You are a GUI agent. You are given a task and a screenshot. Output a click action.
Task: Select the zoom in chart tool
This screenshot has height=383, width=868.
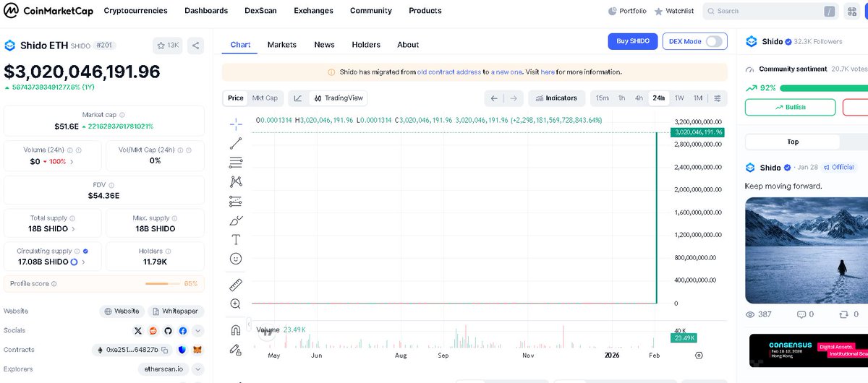coord(236,304)
